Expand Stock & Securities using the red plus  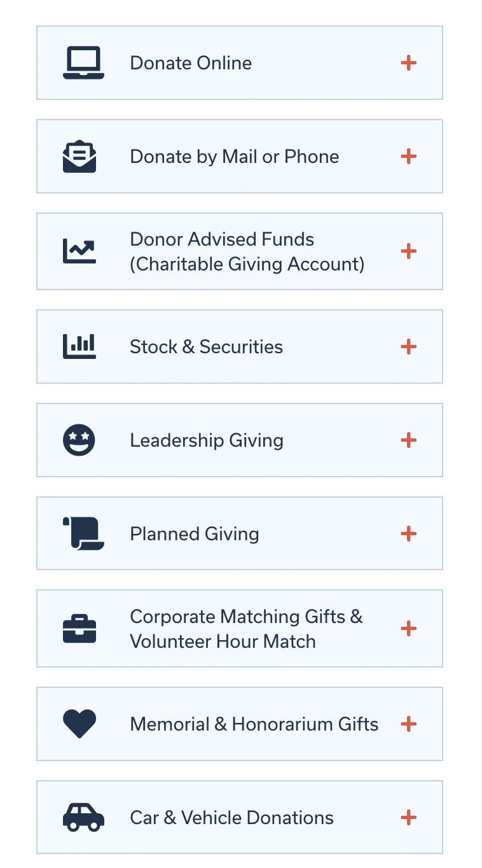click(x=408, y=347)
